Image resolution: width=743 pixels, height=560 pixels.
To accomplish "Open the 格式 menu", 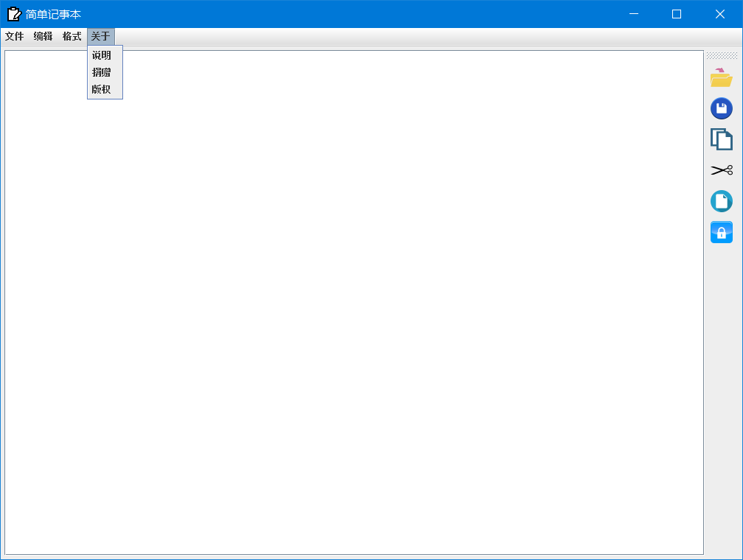I will pos(71,36).
